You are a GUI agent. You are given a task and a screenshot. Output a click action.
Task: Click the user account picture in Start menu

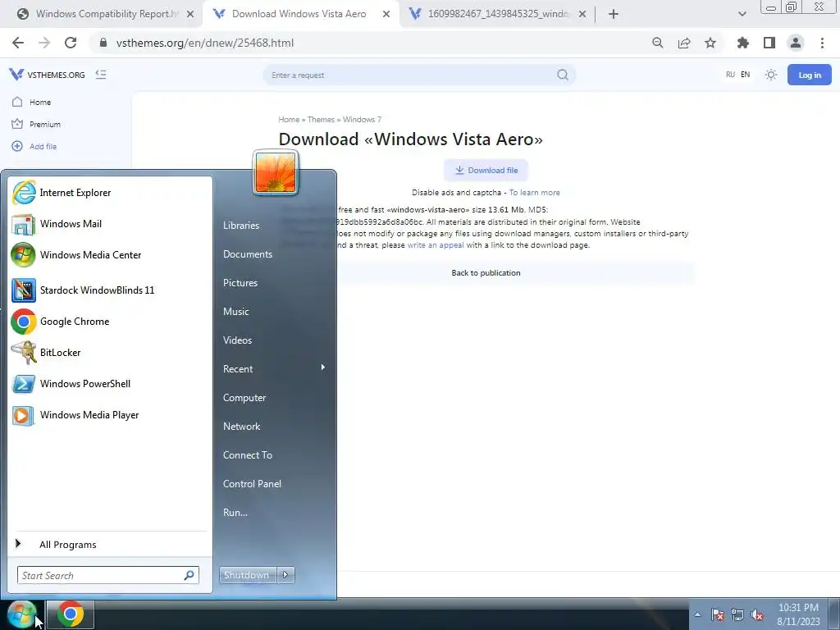pos(276,172)
